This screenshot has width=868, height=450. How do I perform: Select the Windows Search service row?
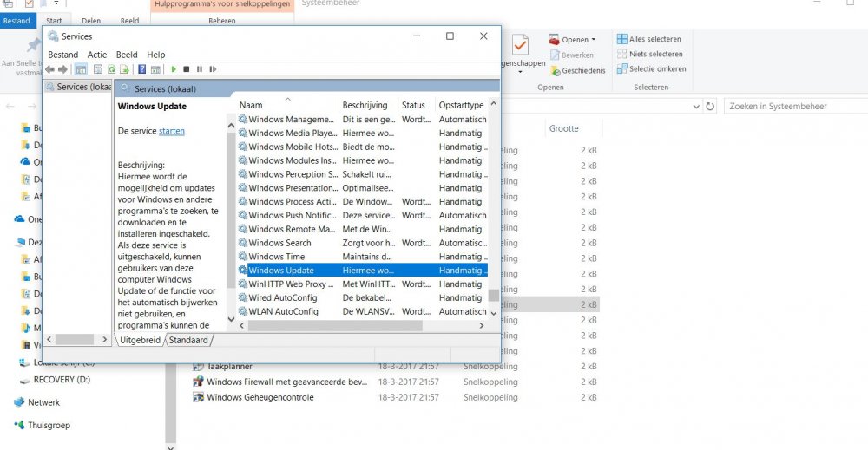point(363,243)
